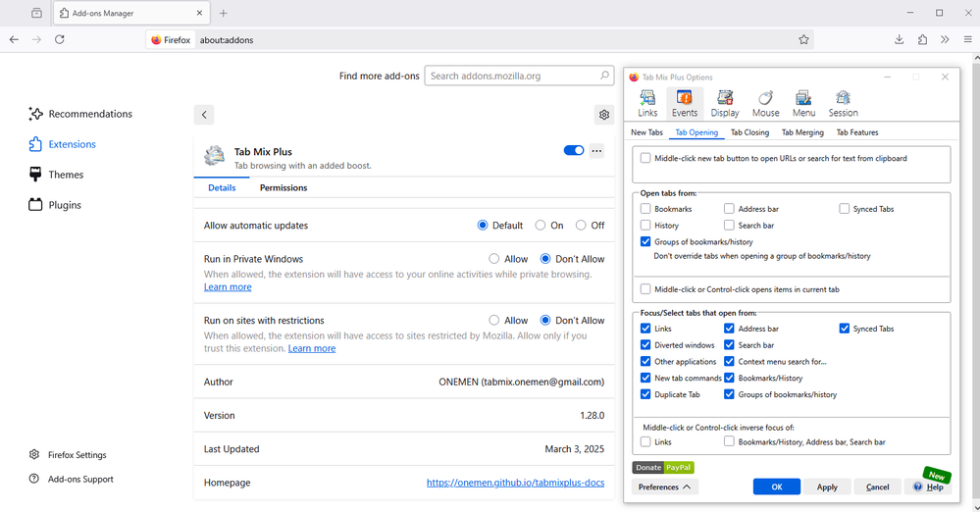Check Open tabs from Bookmarks
Viewport: 980px width, 512px height.
point(645,209)
